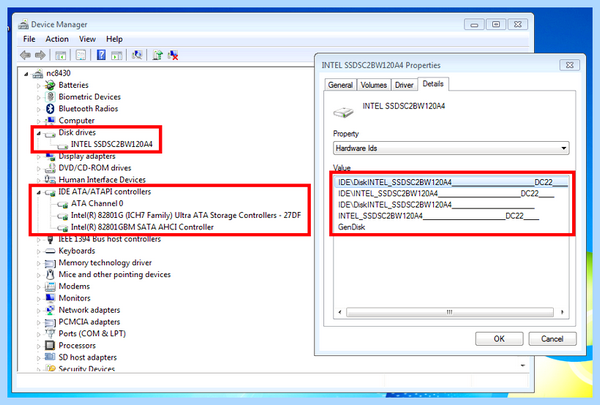The image size is (600, 405).
Task: Click the Value list scroll left arrow
Action: tap(340, 312)
